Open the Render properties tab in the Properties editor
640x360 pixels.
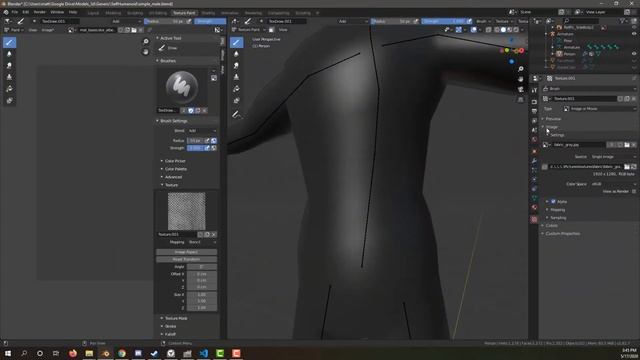click(534, 102)
